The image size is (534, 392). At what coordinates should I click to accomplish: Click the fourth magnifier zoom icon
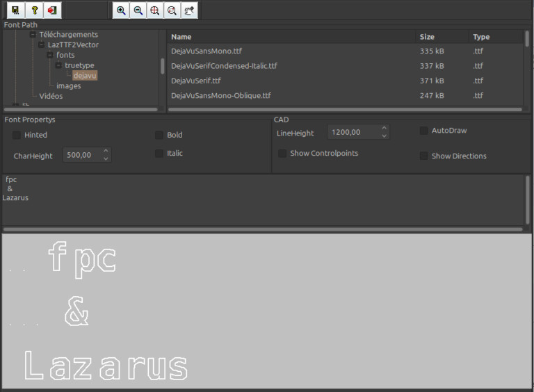(172, 10)
